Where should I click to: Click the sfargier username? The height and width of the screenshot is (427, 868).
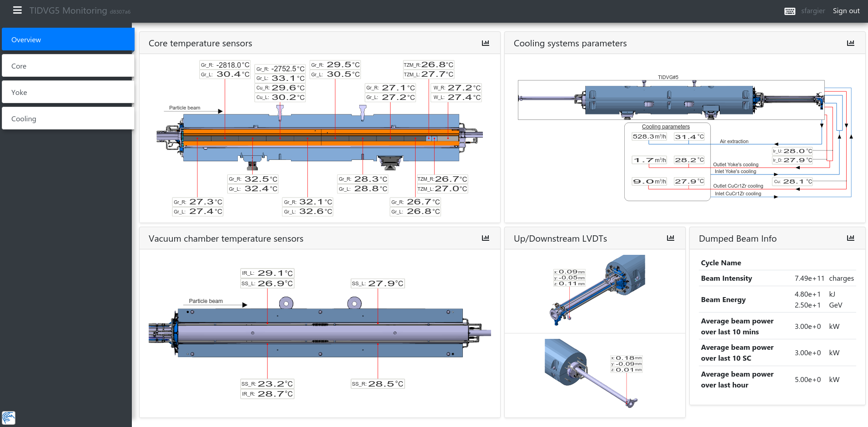pos(813,11)
